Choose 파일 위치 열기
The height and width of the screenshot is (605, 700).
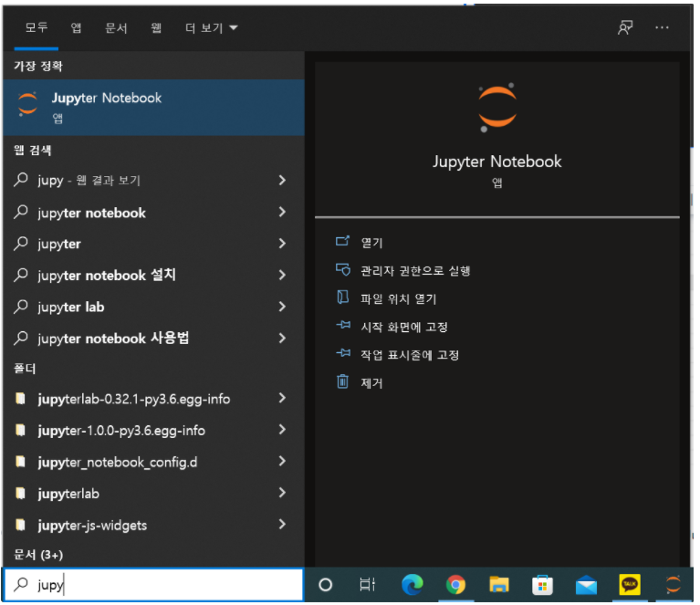[398, 298]
